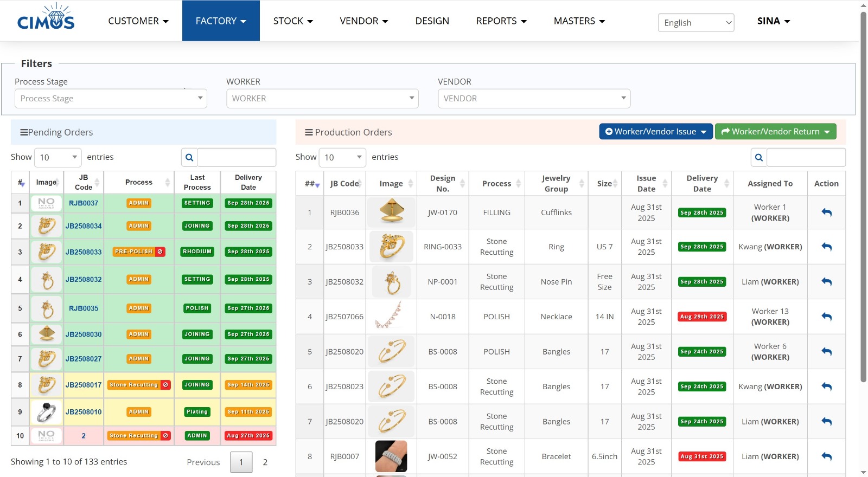Viewport: 868px width, 477px height.
Task: Click red Aug 31st 2025 delivery badge
Action: (x=702, y=456)
